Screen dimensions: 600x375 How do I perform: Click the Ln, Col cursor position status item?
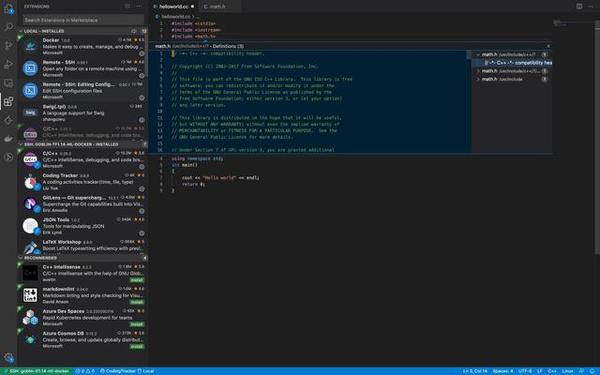pyautogui.click(x=475, y=371)
